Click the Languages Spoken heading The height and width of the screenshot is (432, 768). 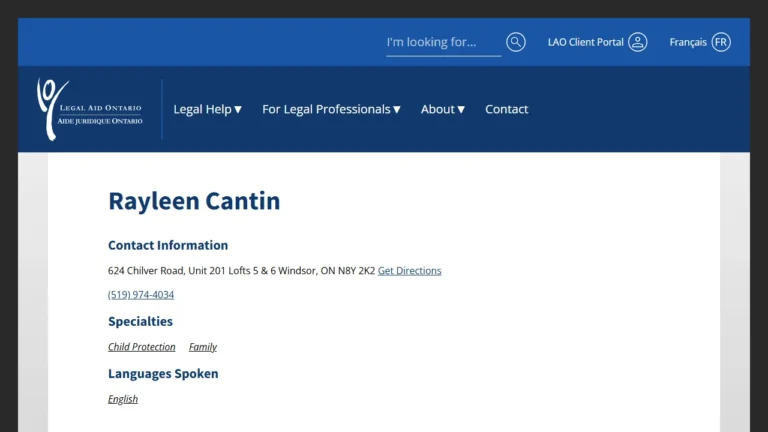[x=163, y=374]
